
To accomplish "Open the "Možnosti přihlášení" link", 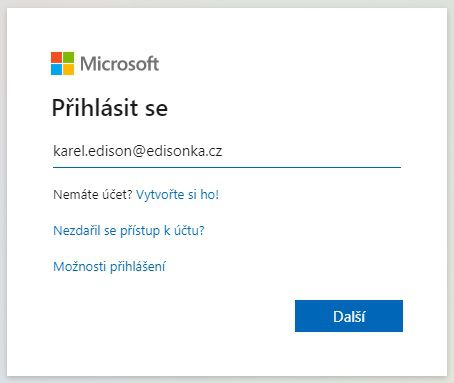I will 109,266.
